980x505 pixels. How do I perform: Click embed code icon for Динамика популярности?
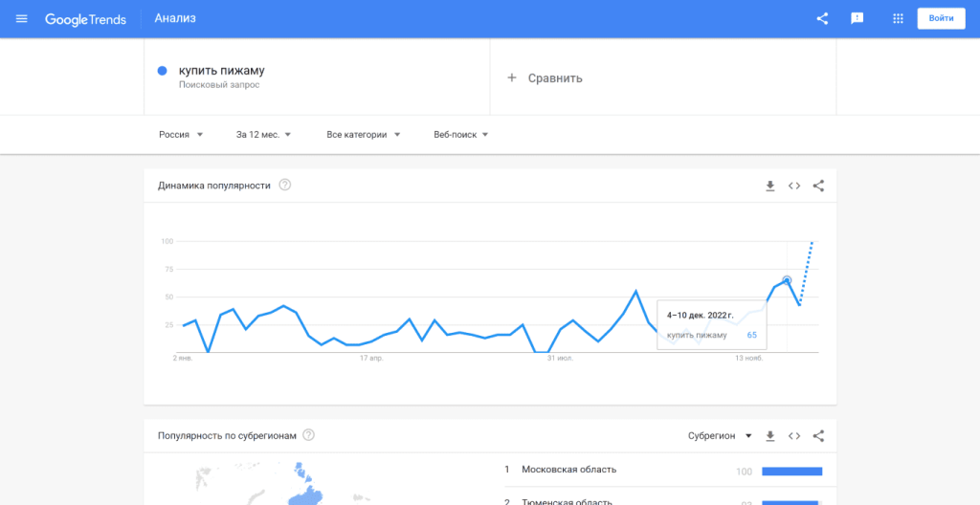tap(794, 186)
